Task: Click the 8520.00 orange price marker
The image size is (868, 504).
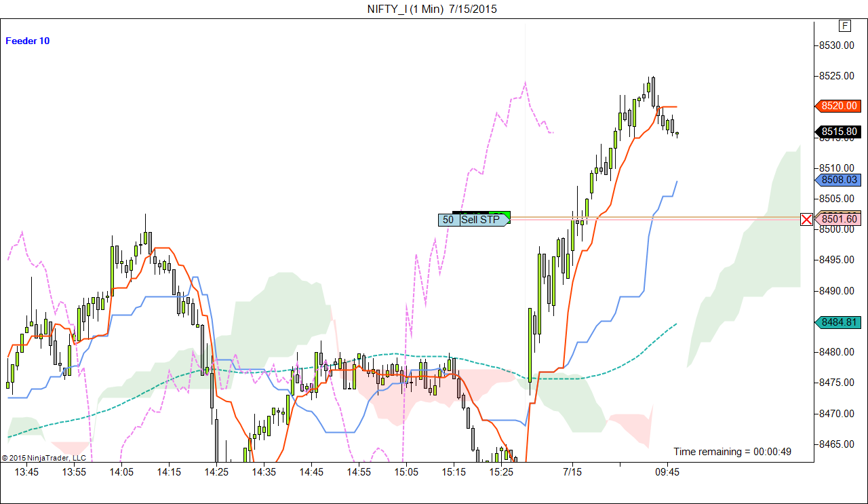Action: click(837, 106)
